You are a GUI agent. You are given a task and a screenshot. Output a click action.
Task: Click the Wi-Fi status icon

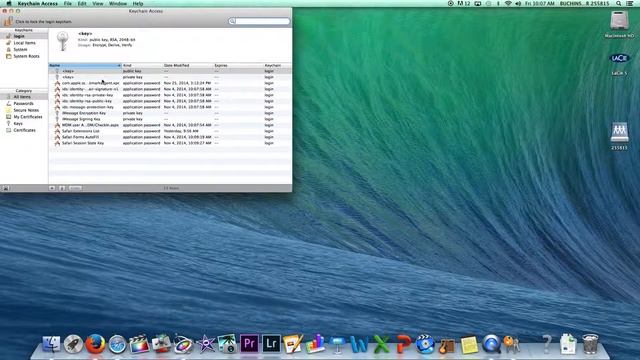(x=508, y=3)
